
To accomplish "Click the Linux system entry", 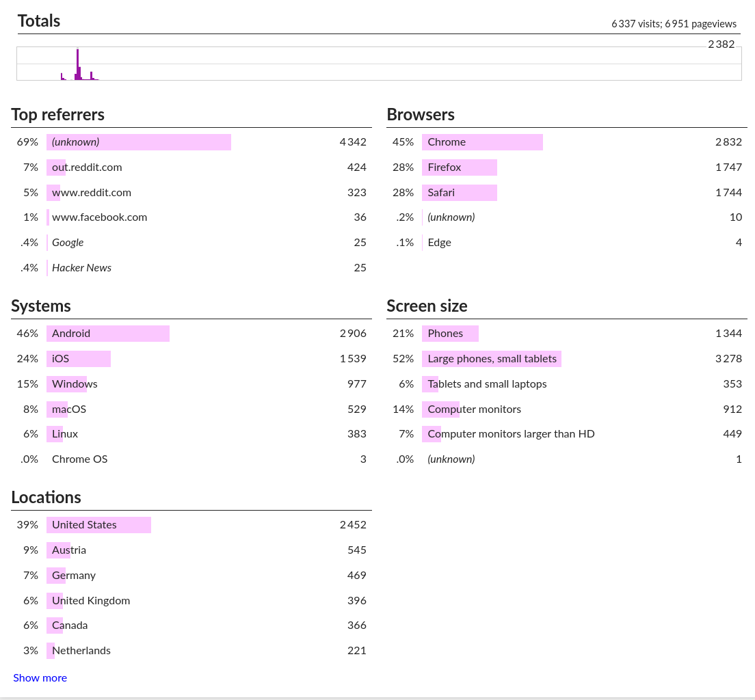I will pyautogui.click(x=65, y=434).
